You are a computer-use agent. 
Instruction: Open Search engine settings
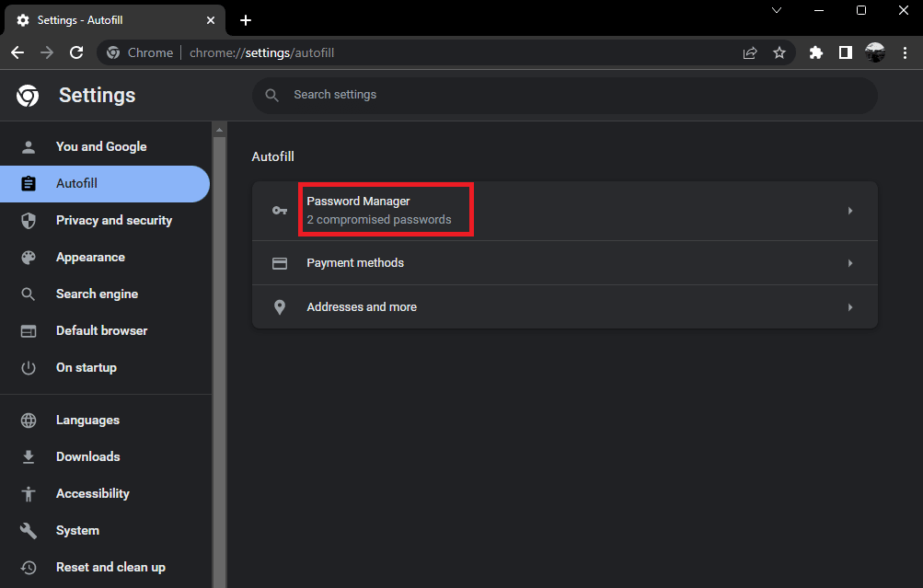point(105,294)
